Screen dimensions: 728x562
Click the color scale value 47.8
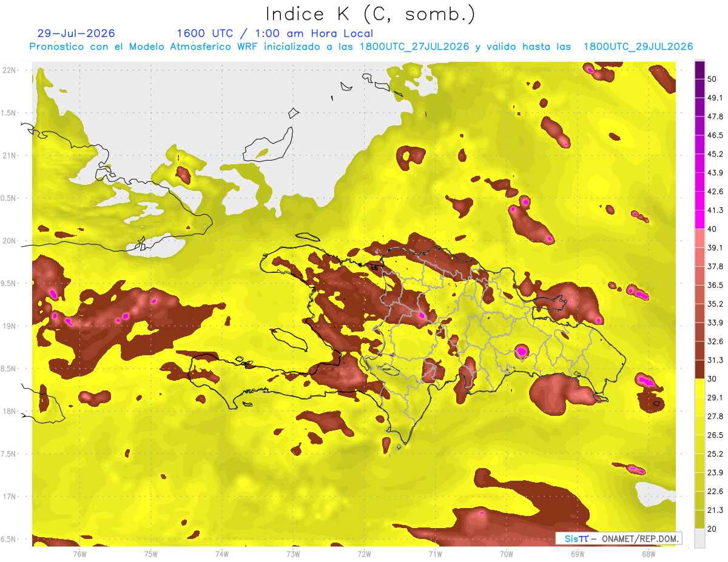[x=715, y=117]
